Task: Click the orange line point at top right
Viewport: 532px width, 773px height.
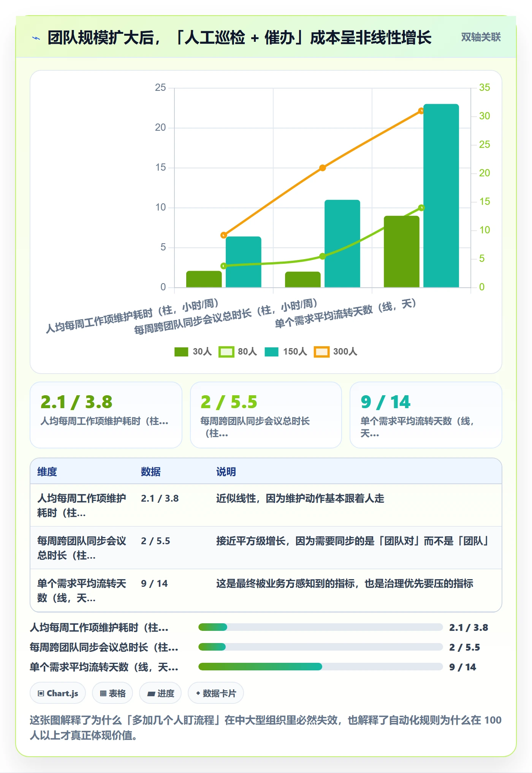Action: [421, 111]
